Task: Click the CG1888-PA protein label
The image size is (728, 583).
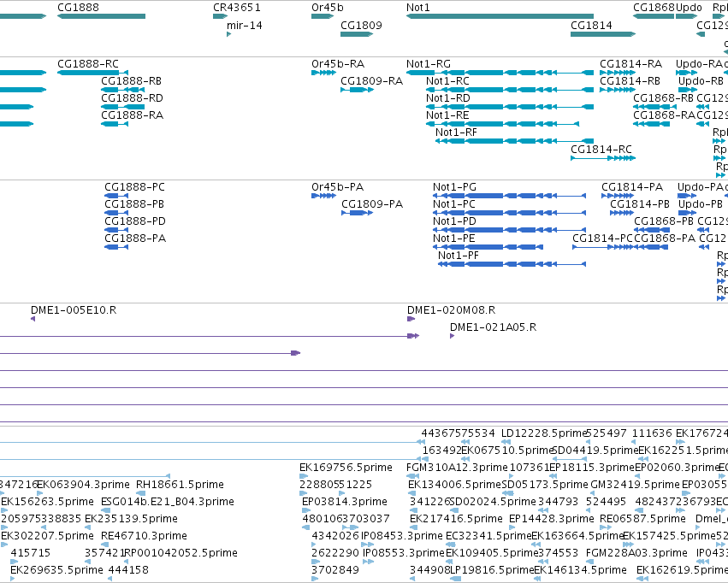Action: click(135, 238)
